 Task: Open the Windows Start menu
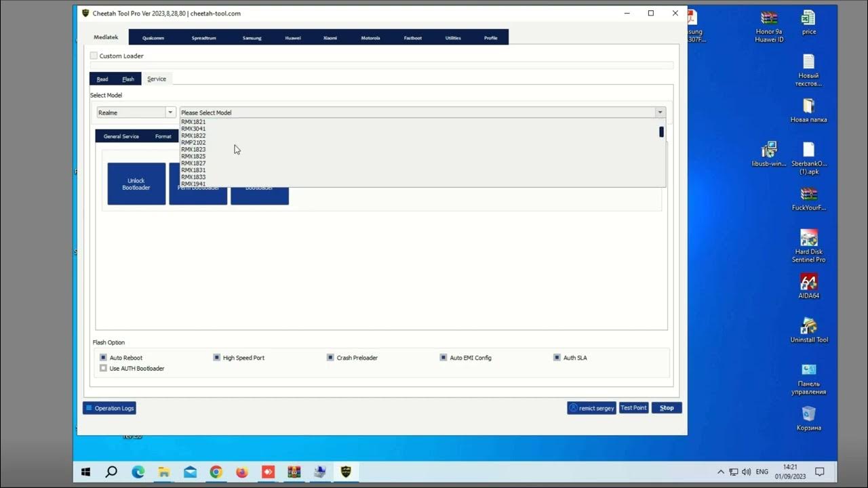click(x=86, y=472)
